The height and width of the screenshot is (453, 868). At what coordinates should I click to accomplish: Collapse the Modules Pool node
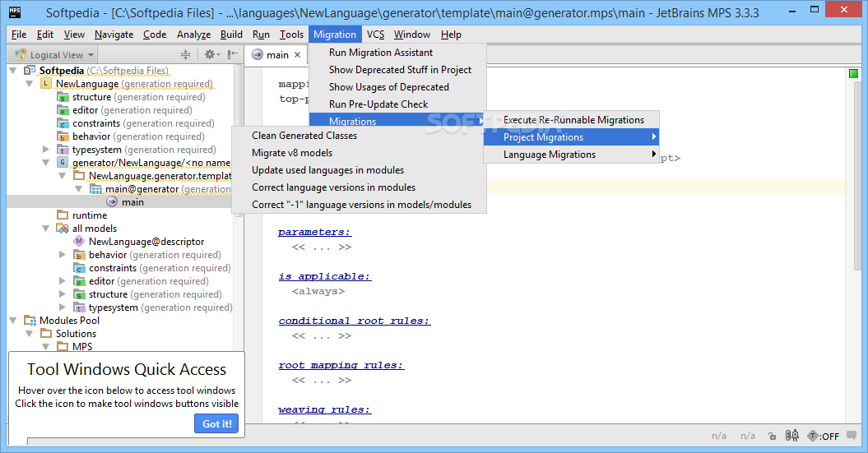coord(12,321)
